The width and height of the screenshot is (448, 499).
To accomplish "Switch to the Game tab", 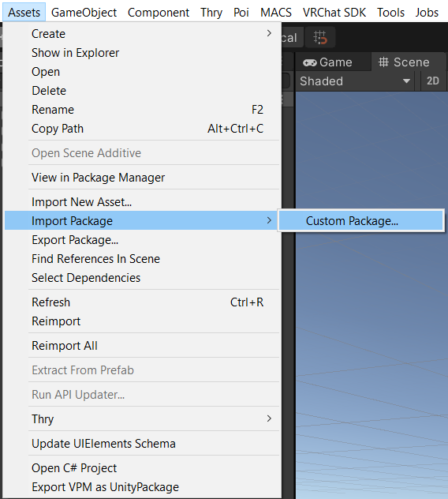I will [x=333, y=62].
